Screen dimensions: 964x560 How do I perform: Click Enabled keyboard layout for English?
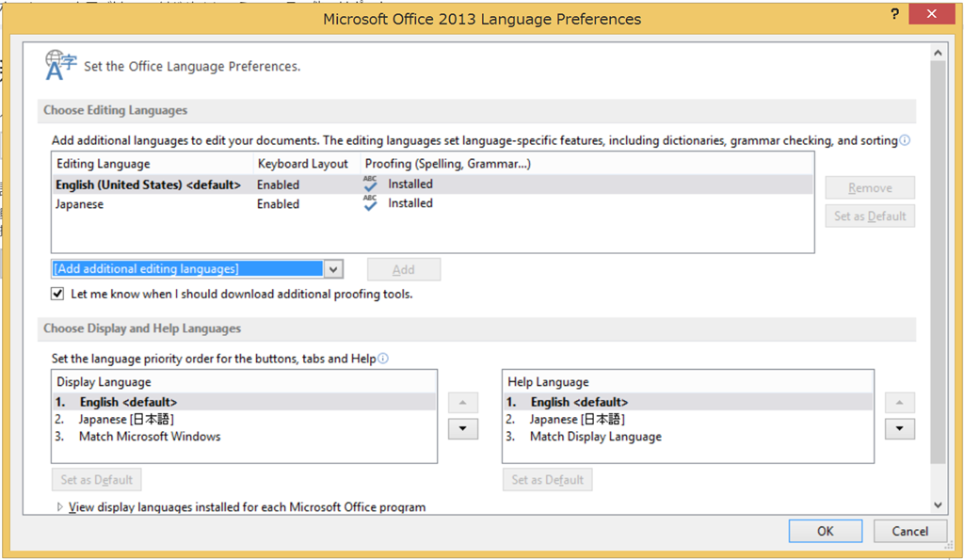pyautogui.click(x=278, y=185)
